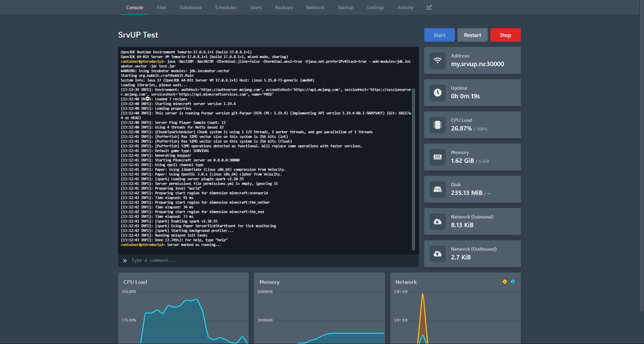
Task: Click the uptime value 0h 0m 19s
Action: [465, 96]
